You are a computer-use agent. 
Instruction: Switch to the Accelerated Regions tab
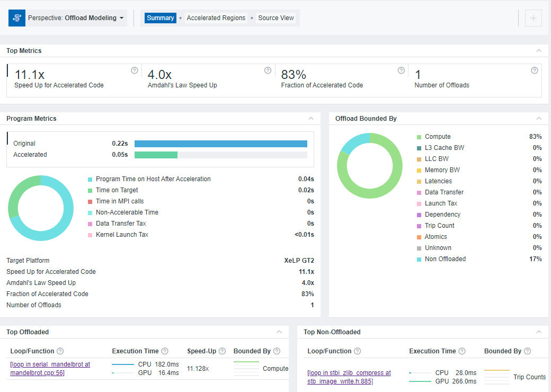[x=216, y=18]
